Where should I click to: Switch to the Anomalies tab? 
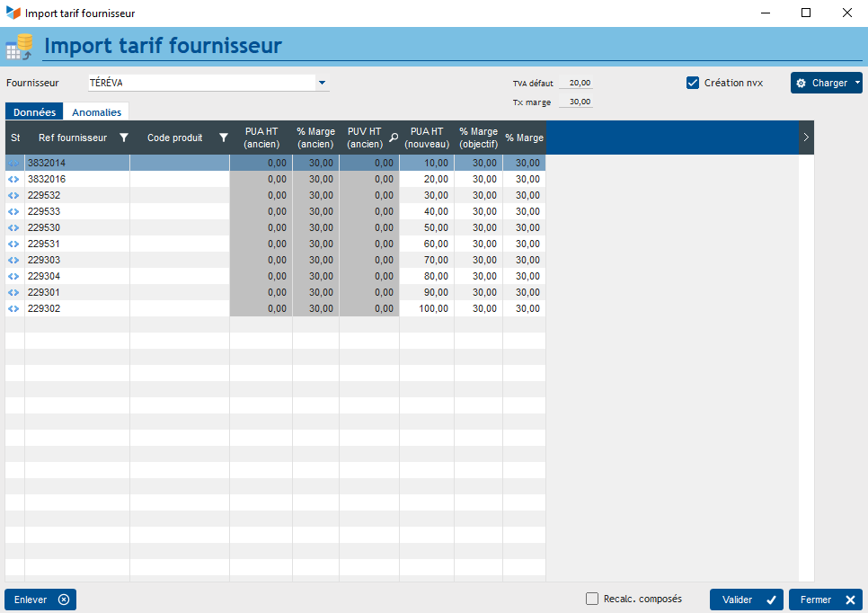point(96,112)
